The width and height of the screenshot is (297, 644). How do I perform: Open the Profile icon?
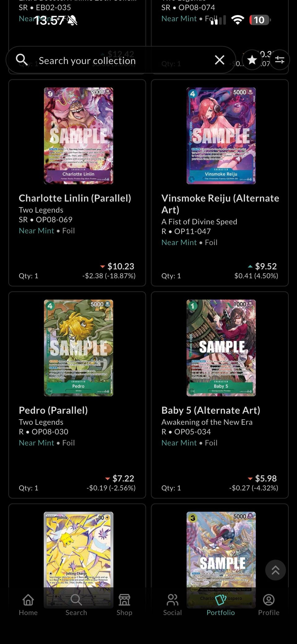point(269,605)
